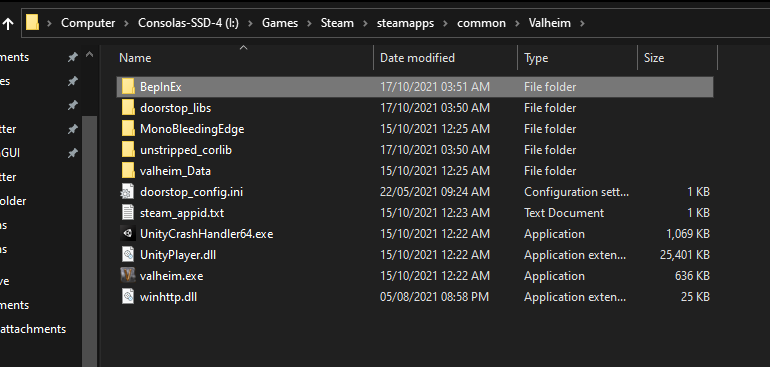The image size is (770, 367).
Task: Expand chevron after steamapps breadcrumb
Action: tap(445, 23)
